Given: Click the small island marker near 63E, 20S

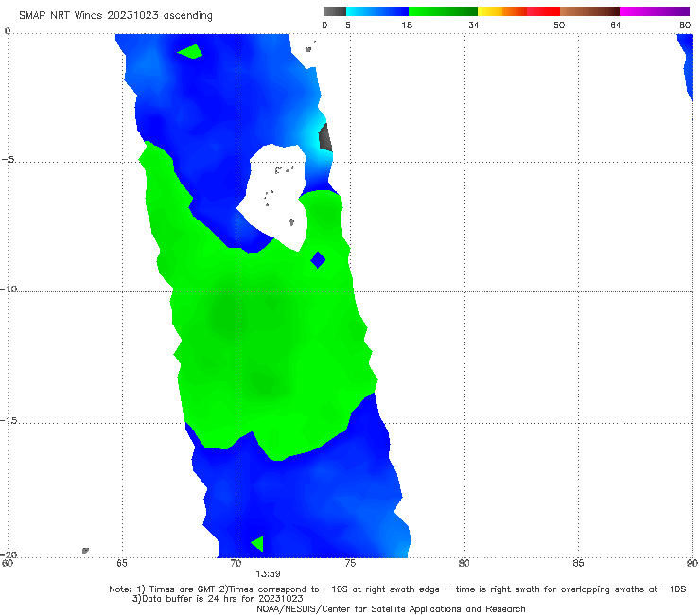Looking at the screenshot, I should pos(85,551).
